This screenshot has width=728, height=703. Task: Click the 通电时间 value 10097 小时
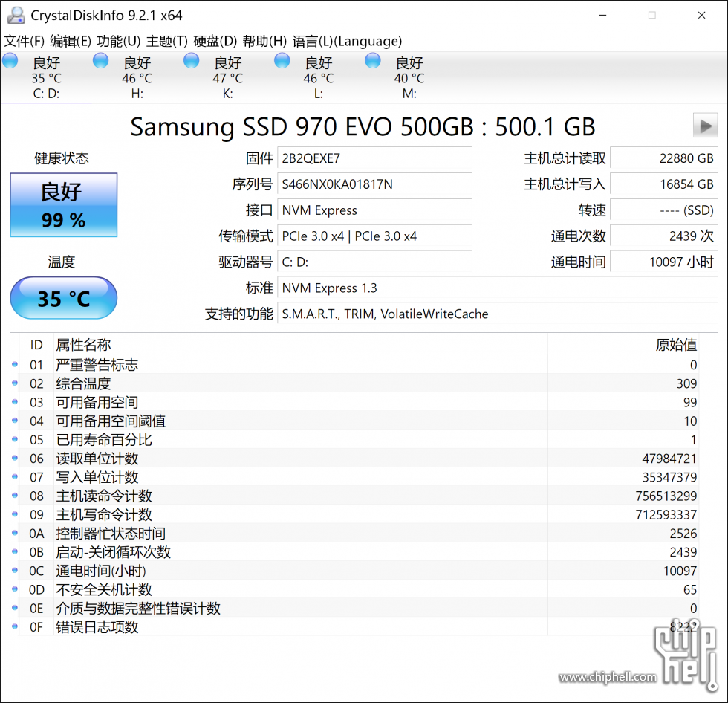[x=664, y=262]
